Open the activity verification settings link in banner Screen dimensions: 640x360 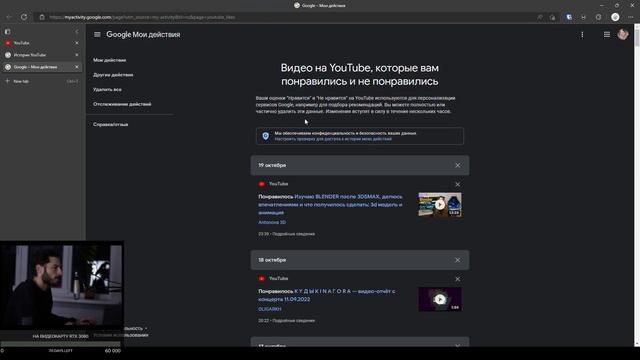coord(333,139)
